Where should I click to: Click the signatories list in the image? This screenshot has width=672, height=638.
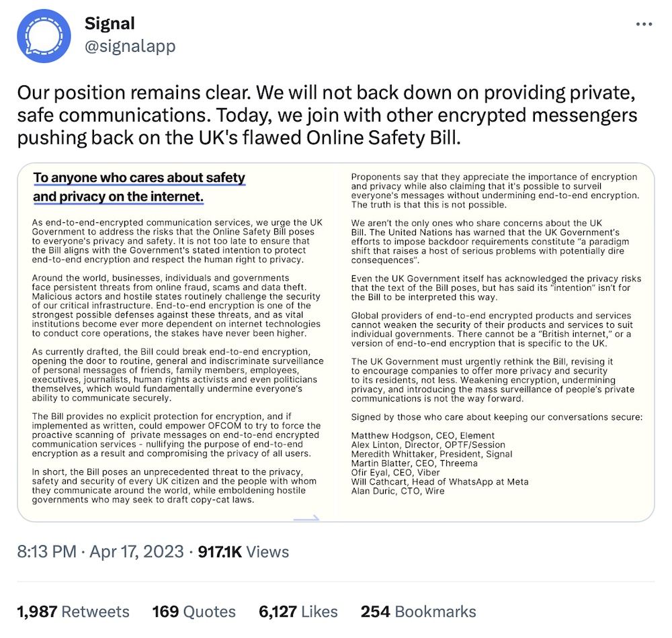point(437,463)
